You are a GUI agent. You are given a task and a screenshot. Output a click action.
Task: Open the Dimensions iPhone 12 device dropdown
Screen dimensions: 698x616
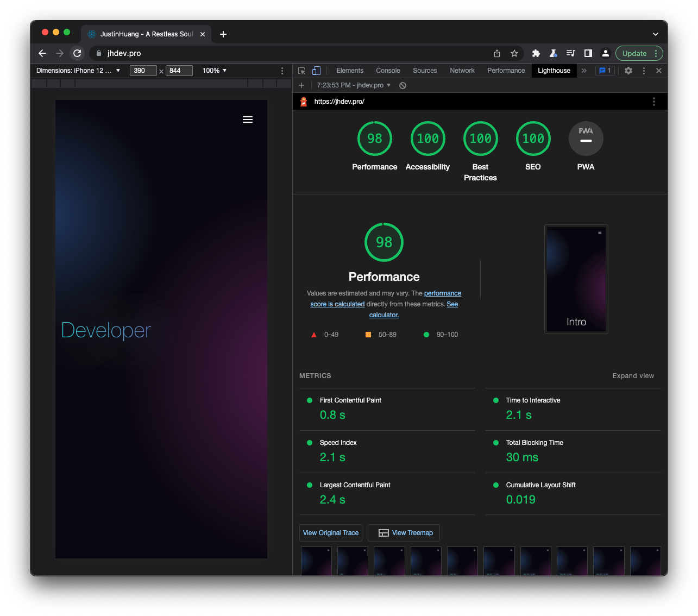coord(78,71)
